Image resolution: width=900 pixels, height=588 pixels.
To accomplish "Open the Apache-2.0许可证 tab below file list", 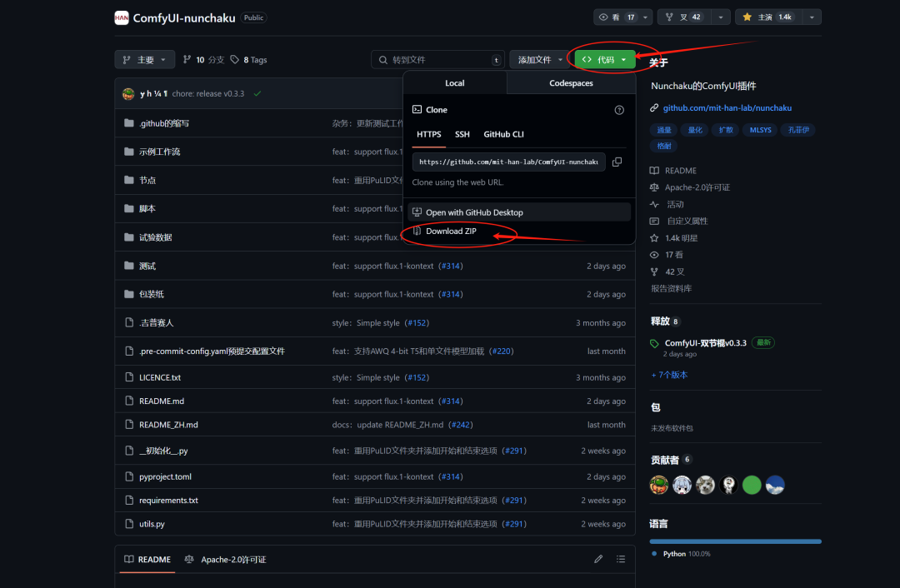I will point(226,560).
